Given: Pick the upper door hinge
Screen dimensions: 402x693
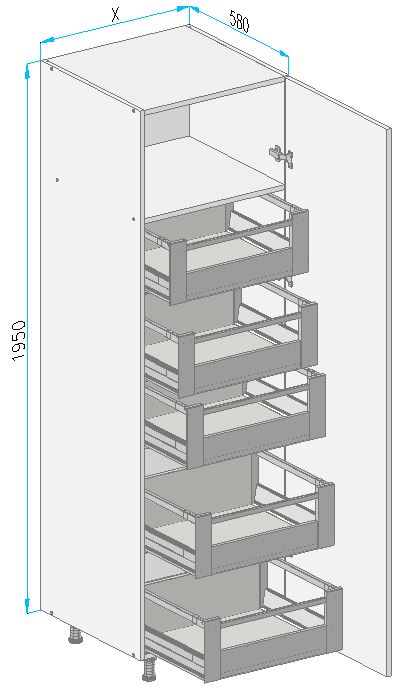Looking at the screenshot, I should [x=281, y=156].
